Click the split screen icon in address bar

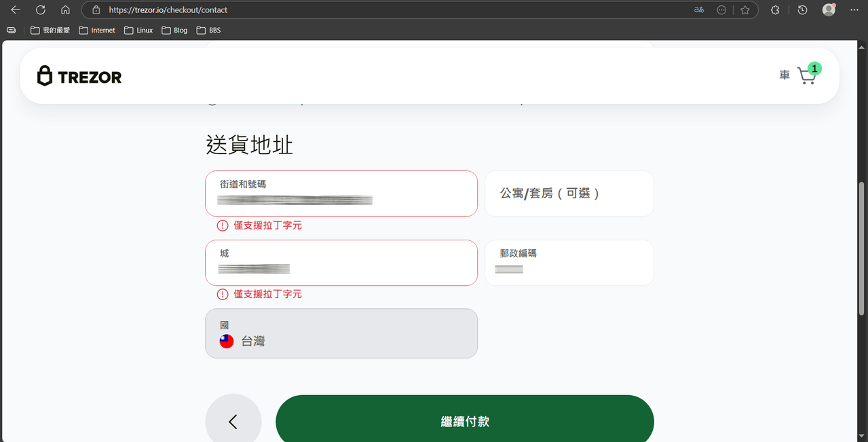coord(721,10)
